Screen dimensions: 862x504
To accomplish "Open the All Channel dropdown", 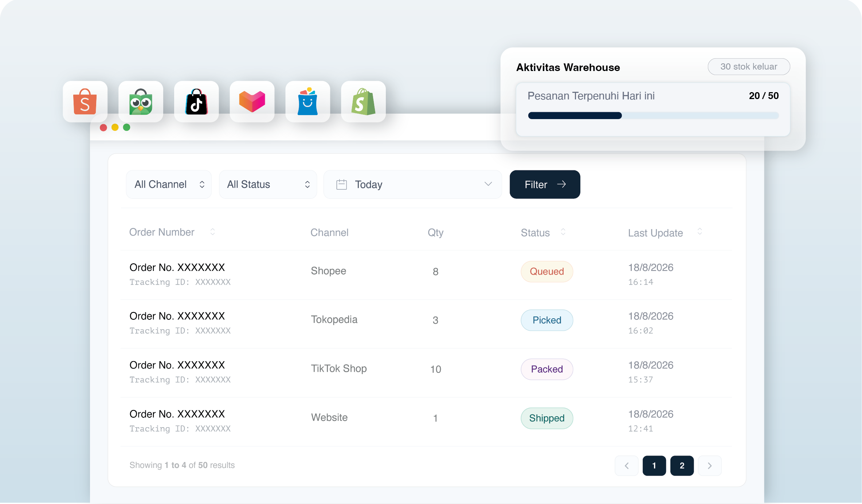I will (169, 184).
